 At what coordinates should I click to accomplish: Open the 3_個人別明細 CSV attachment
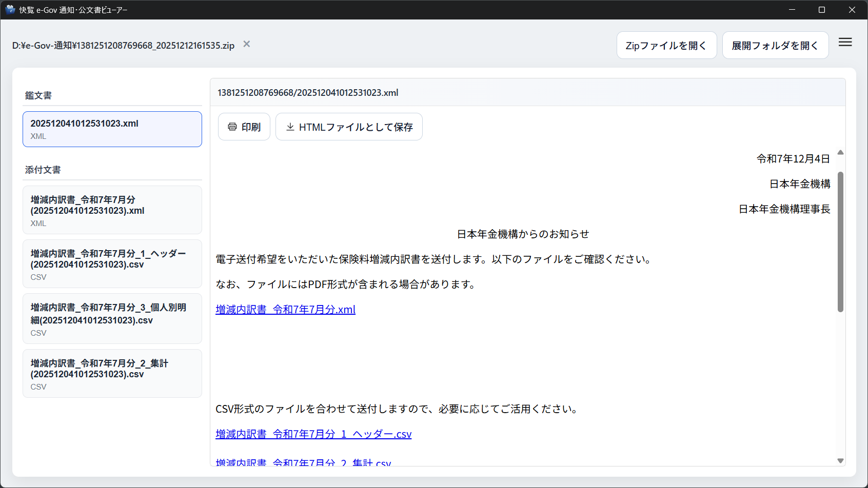pos(112,319)
